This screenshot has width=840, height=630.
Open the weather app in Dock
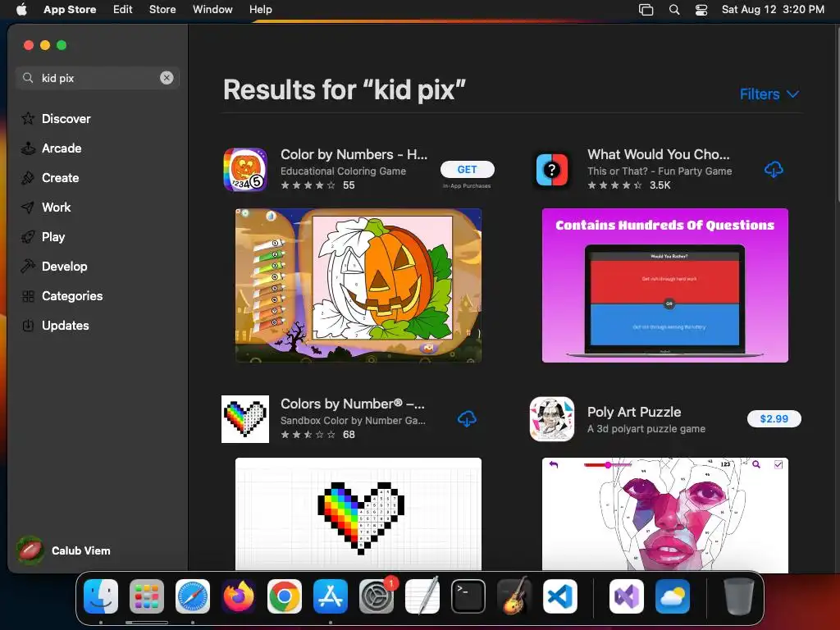click(x=673, y=596)
